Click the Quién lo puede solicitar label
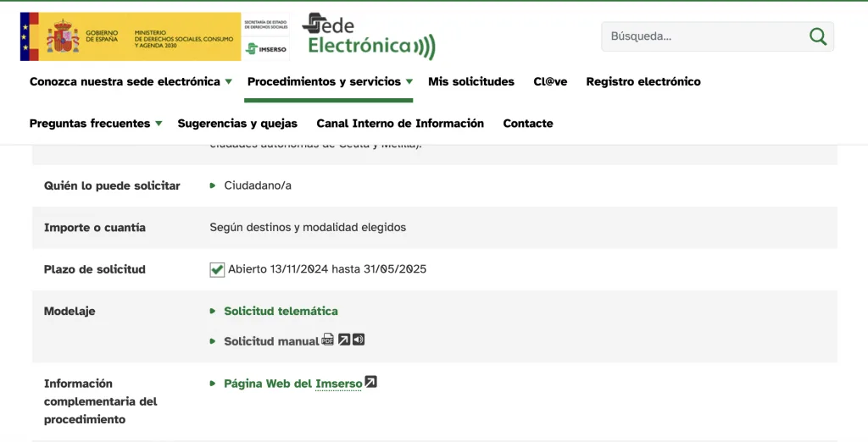The height and width of the screenshot is (442, 868). tap(112, 186)
